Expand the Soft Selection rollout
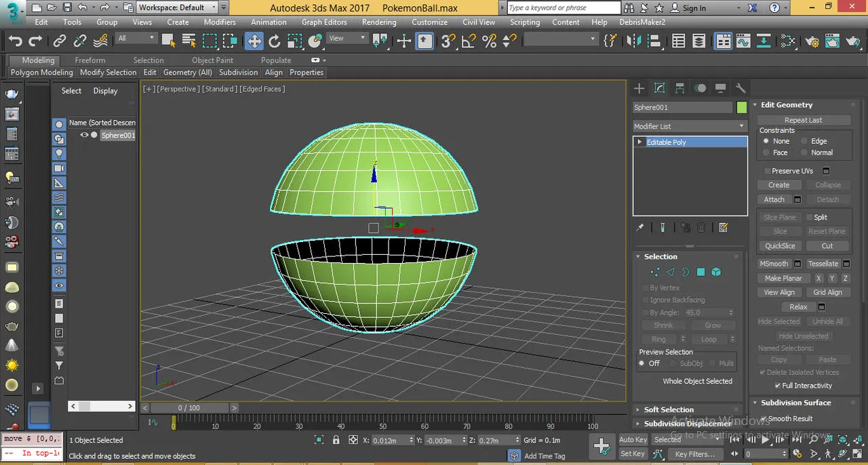The width and height of the screenshot is (868, 465). [638, 410]
